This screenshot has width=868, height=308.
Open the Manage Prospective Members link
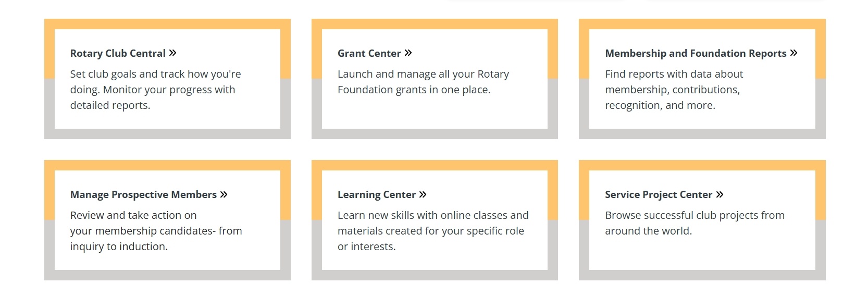pos(143,194)
